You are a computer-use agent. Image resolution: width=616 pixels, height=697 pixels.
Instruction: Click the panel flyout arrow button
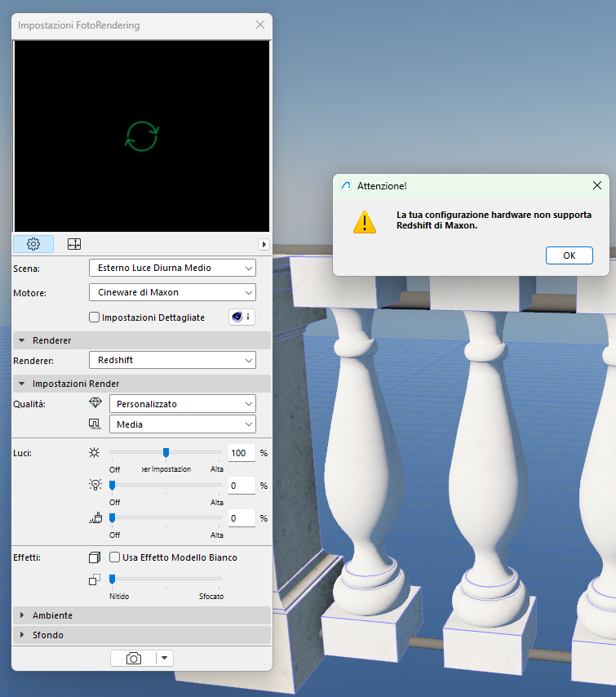click(x=264, y=244)
